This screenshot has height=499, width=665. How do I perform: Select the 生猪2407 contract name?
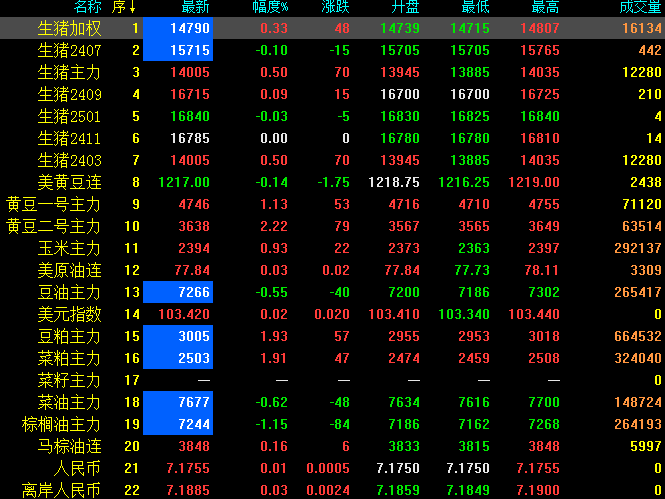tap(70, 50)
